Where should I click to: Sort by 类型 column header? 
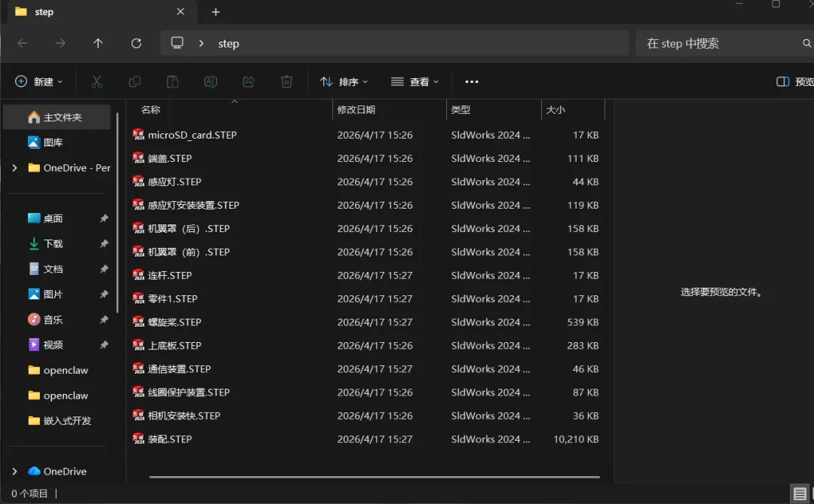tap(461, 109)
